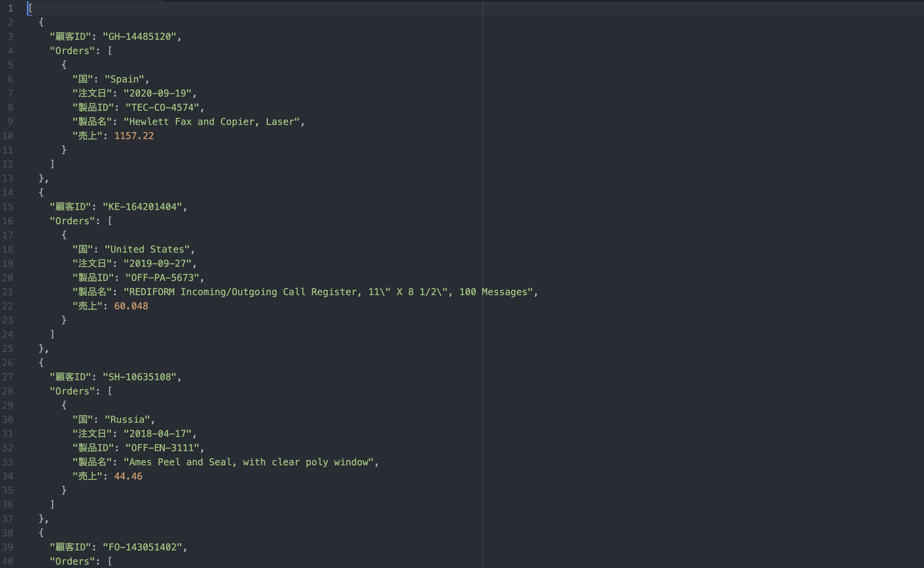Select order date "2020-09-19"
924x568 pixels.
158,93
